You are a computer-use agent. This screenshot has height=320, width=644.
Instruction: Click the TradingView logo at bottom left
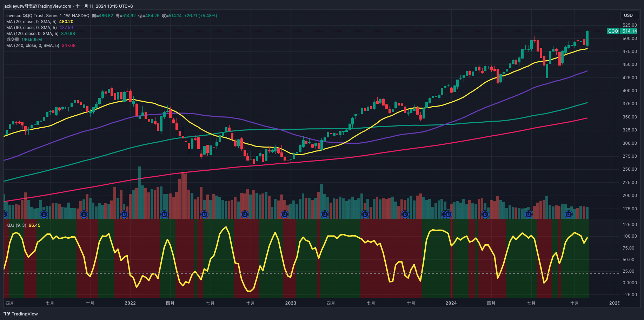pos(21,314)
